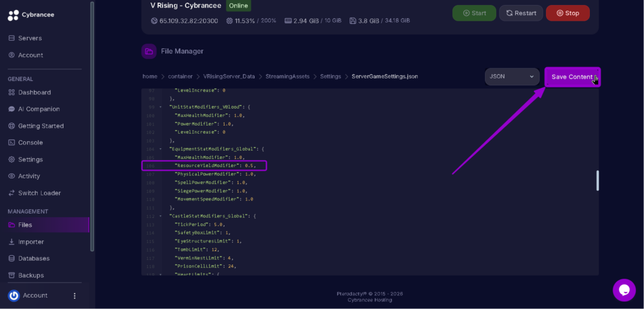Navigate to VRisingServer_Data breadcrumb

pos(229,77)
